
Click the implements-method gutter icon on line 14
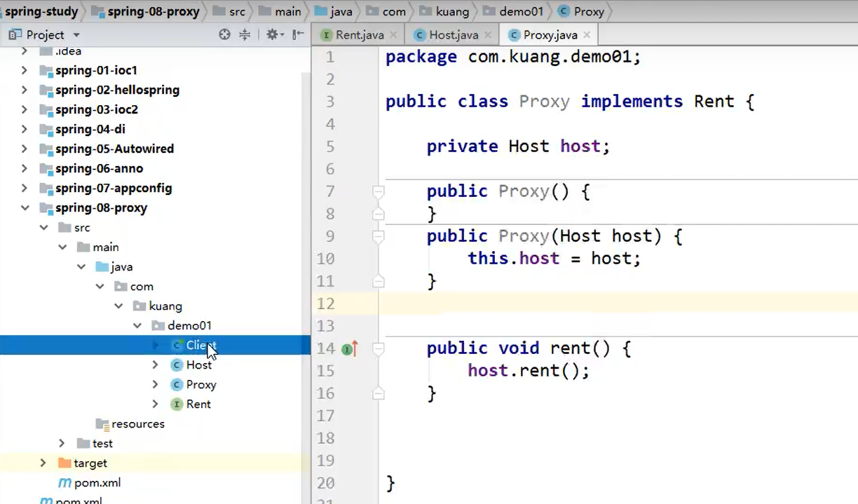coord(350,348)
